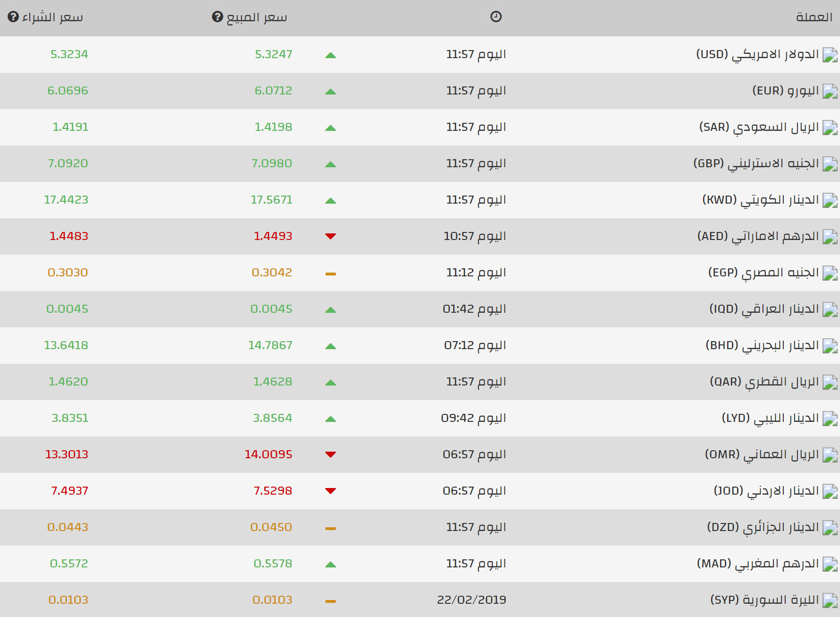Click the US Dollar (USD) flag icon
The width and height of the screenshot is (840, 617).
coord(830,55)
